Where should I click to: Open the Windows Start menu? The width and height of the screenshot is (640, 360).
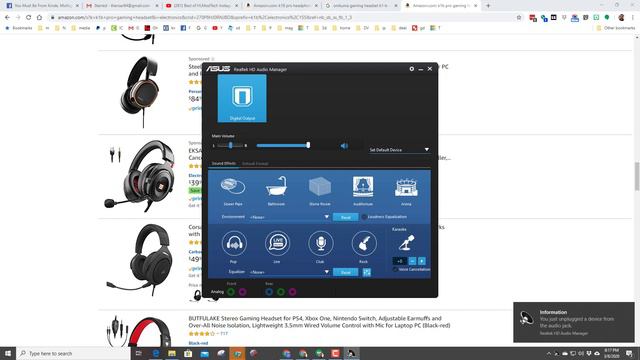8,353
